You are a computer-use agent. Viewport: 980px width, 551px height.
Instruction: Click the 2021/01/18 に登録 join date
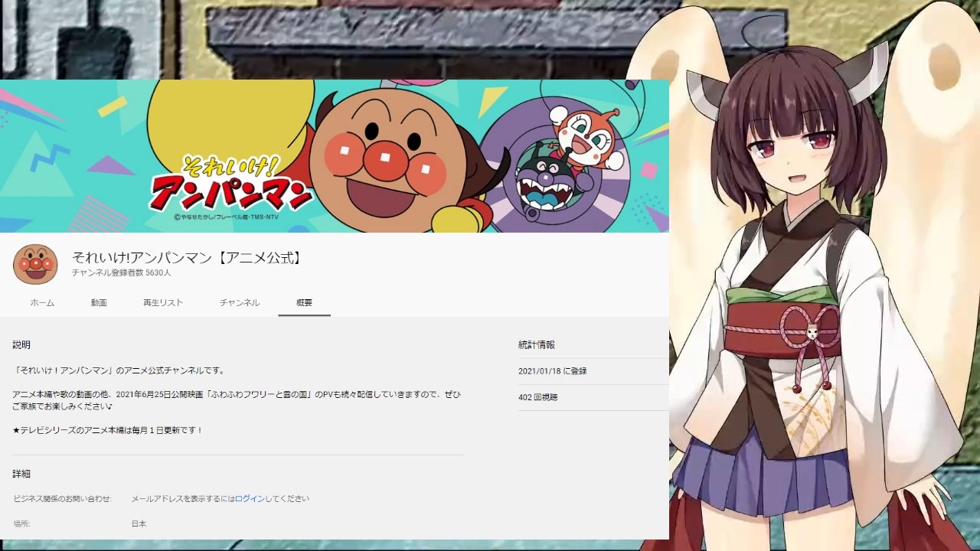pyautogui.click(x=553, y=371)
